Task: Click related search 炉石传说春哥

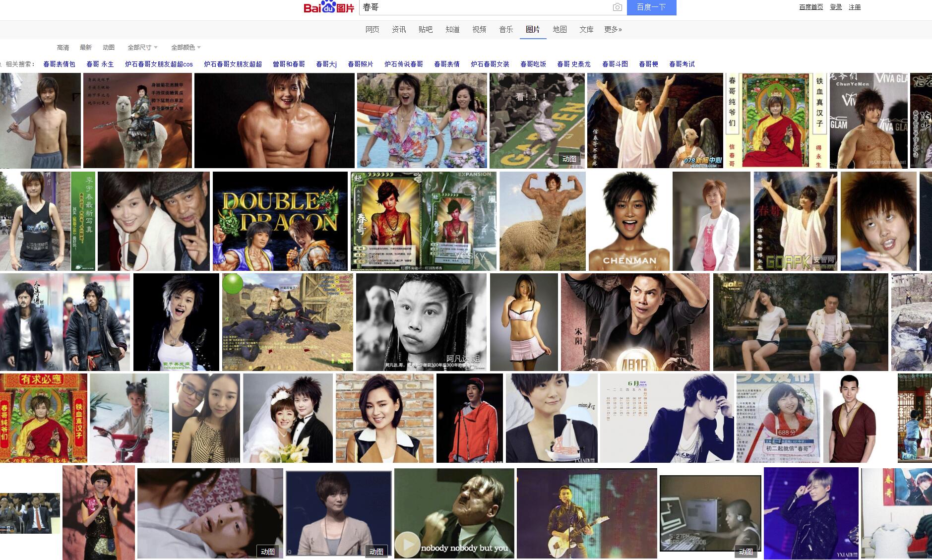Action: 404,64
